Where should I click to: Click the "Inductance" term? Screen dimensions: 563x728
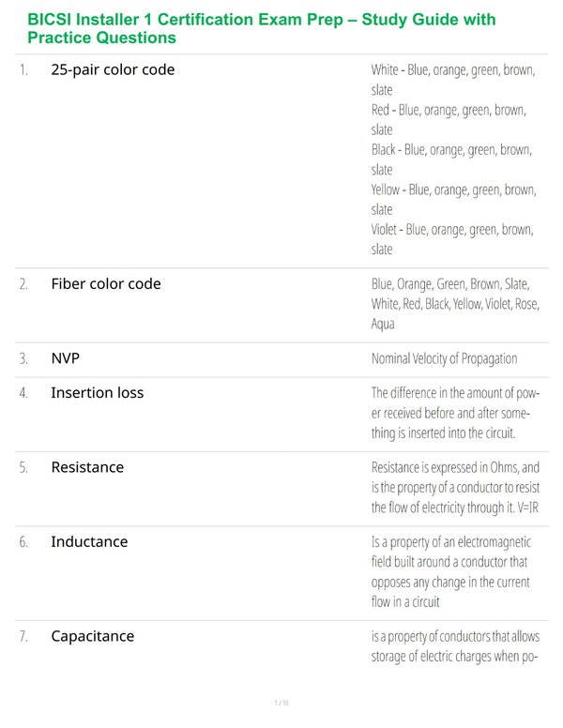point(89,542)
